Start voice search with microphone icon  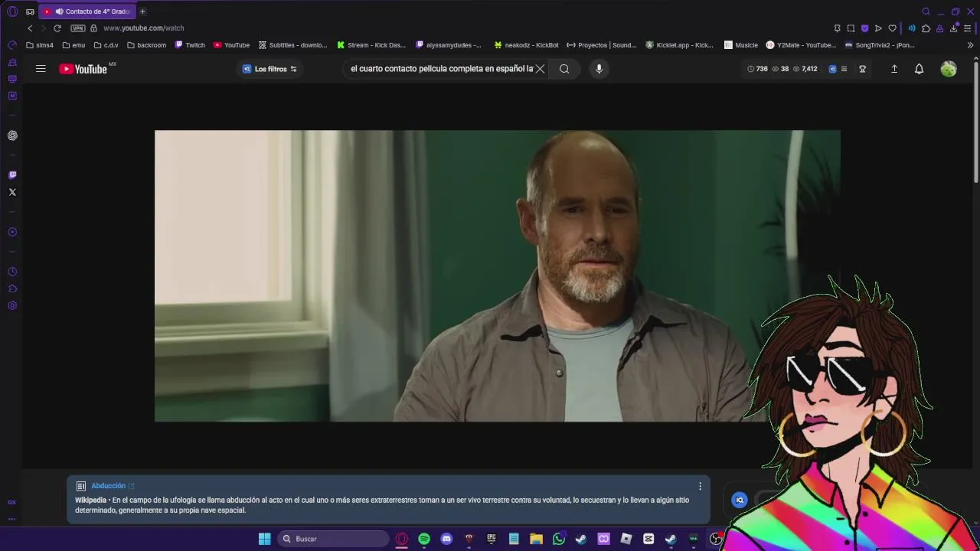pyautogui.click(x=599, y=69)
